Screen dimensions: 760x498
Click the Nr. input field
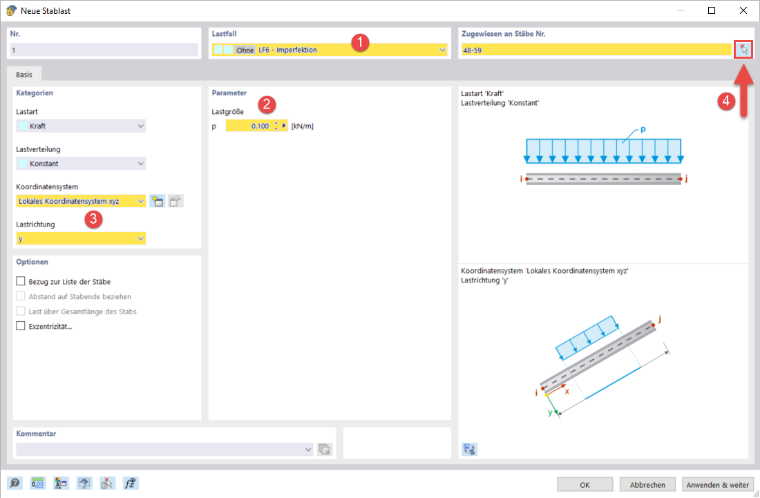click(x=104, y=50)
